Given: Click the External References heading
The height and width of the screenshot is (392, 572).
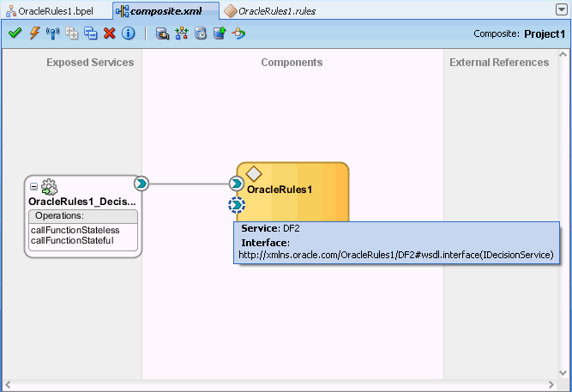Looking at the screenshot, I should (x=499, y=63).
